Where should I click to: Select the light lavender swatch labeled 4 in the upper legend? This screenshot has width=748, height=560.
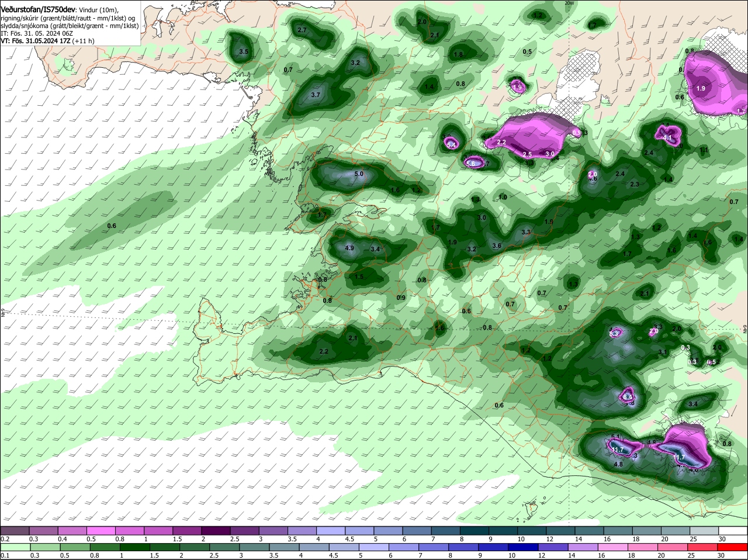pyautogui.click(x=331, y=531)
